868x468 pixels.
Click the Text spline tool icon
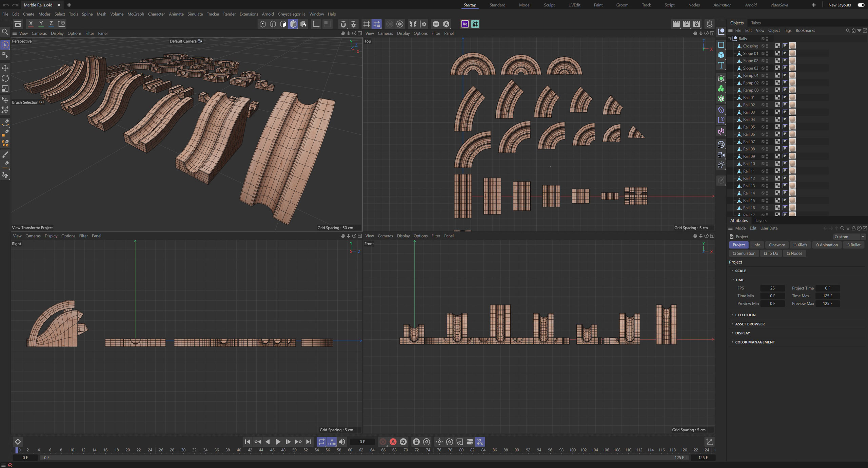tap(721, 65)
